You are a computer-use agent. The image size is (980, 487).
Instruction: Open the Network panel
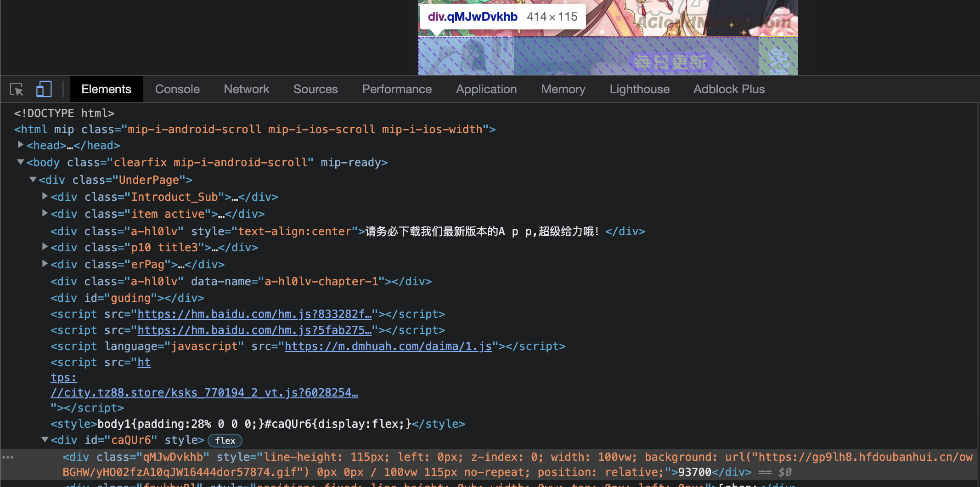(247, 89)
